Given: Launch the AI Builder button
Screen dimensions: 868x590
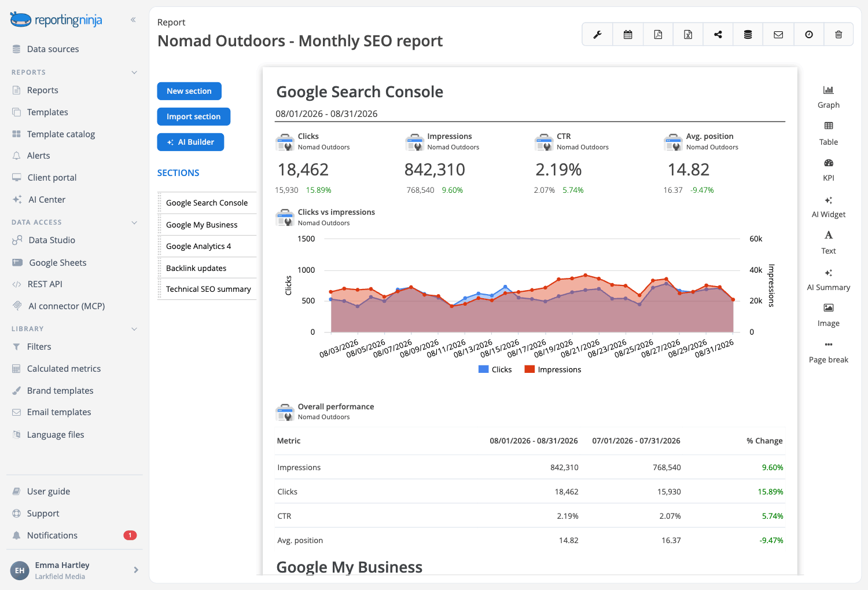Looking at the screenshot, I should pos(190,142).
